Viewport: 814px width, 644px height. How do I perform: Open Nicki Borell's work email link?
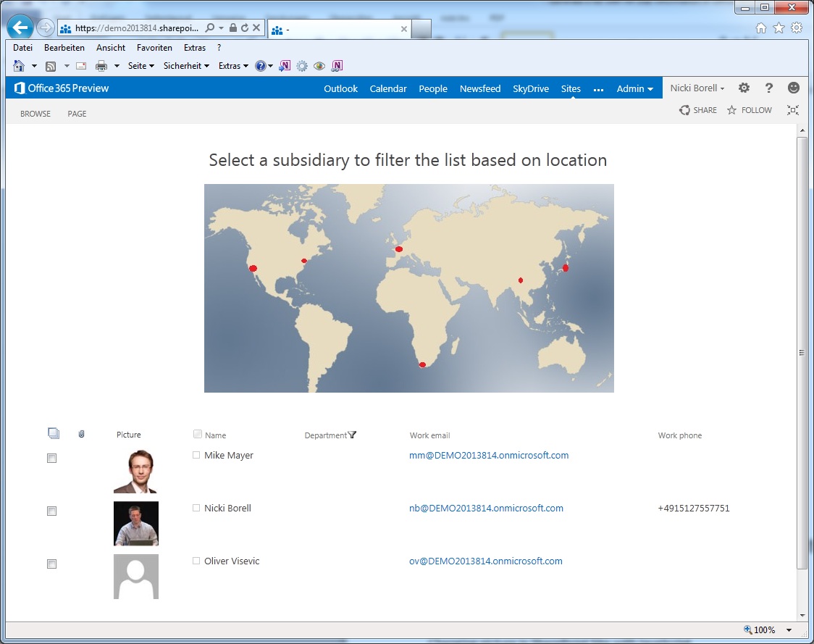[x=486, y=508]
